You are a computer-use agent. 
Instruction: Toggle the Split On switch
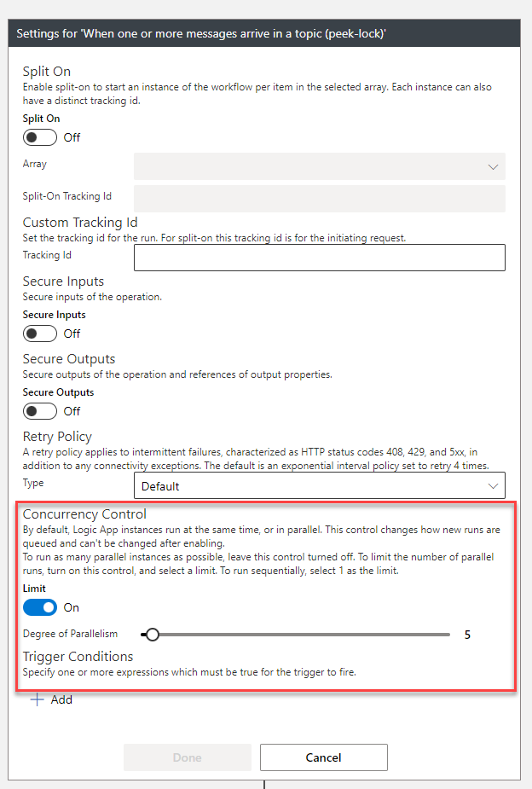coord(40,137)
